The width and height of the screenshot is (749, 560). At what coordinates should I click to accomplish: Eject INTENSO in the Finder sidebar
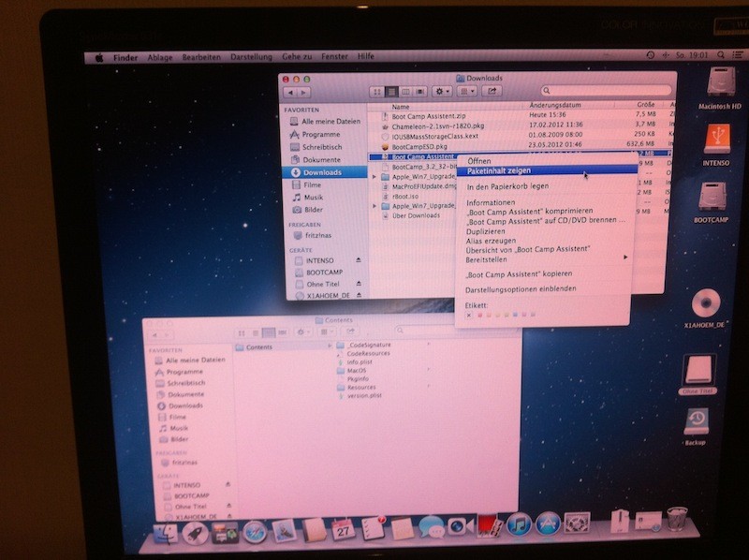(x=358, y=260)
